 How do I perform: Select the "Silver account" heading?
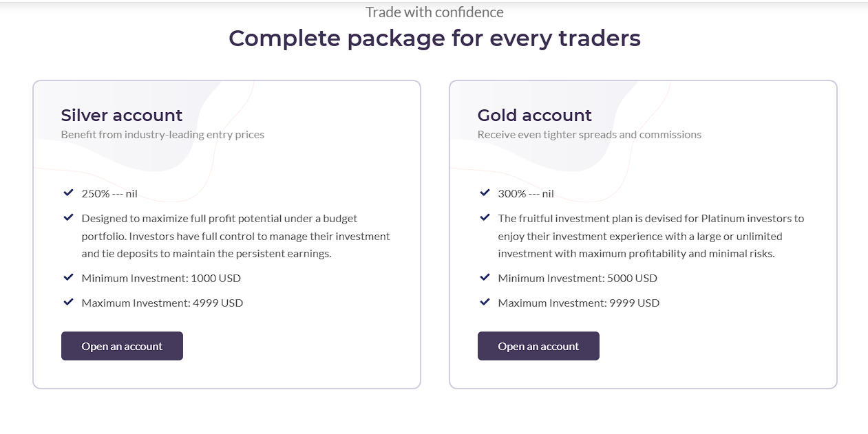coord(122,115)
